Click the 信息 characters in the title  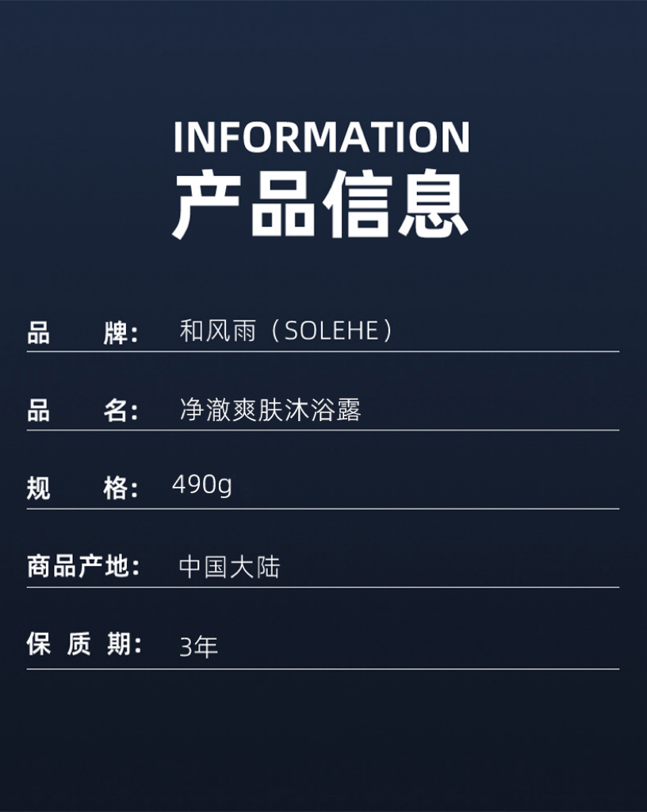(x=396, y=204)
